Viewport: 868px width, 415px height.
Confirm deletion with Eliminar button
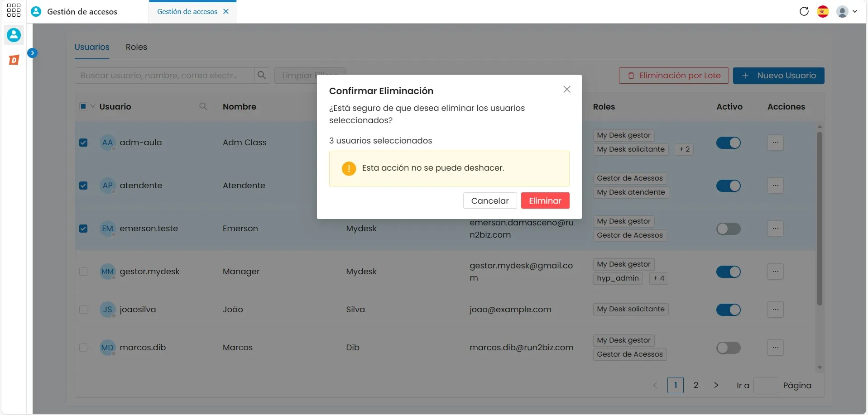tap(545, 200)
